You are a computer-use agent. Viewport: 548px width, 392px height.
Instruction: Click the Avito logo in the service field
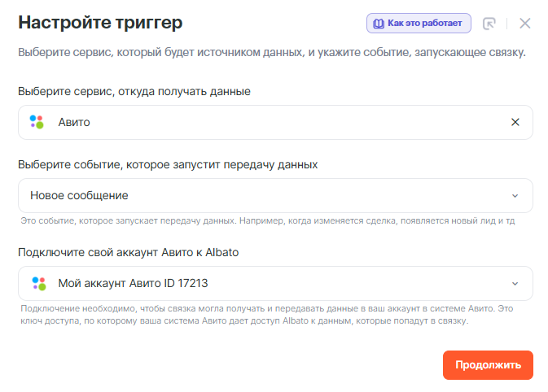click(37, 122)
